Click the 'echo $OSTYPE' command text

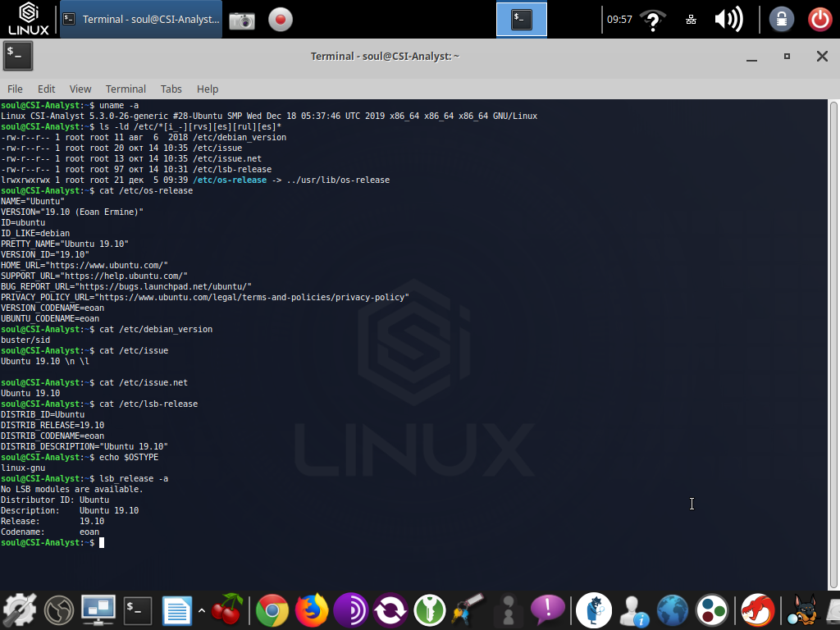(129, 457)
